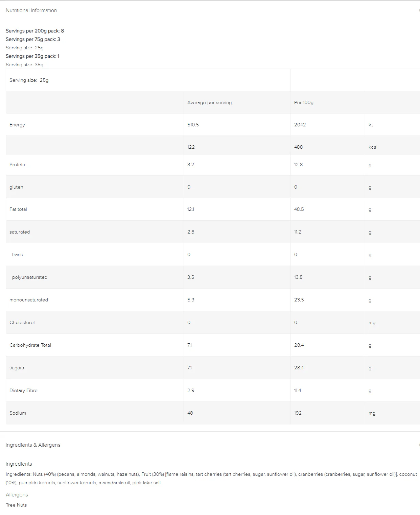Click the Average per serving column header

tap(209, 102)
